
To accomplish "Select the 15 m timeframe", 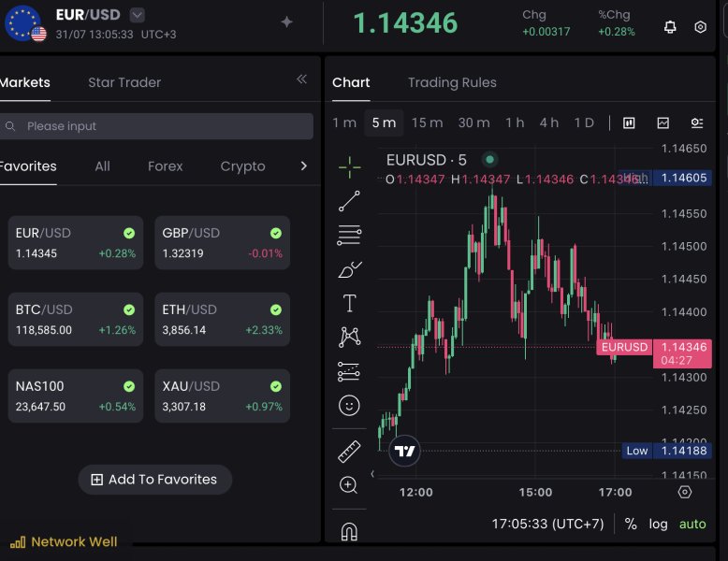I will point(427,122).
